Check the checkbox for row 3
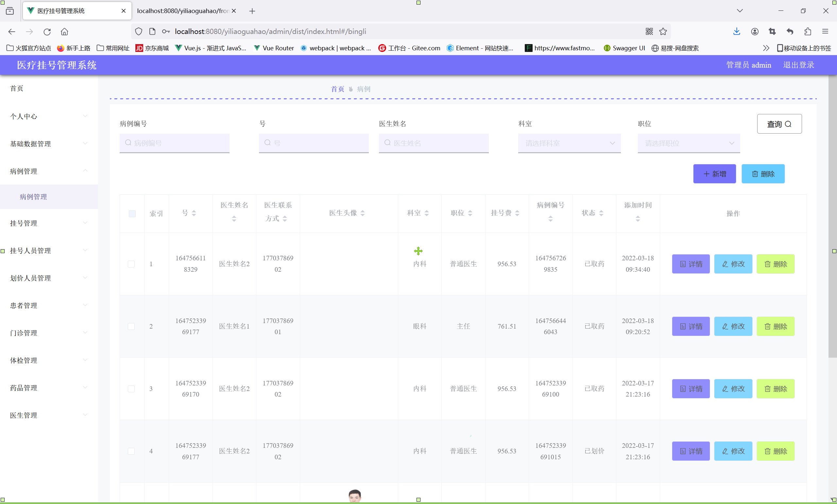This screenshot has height=504, width=837. 131,389
